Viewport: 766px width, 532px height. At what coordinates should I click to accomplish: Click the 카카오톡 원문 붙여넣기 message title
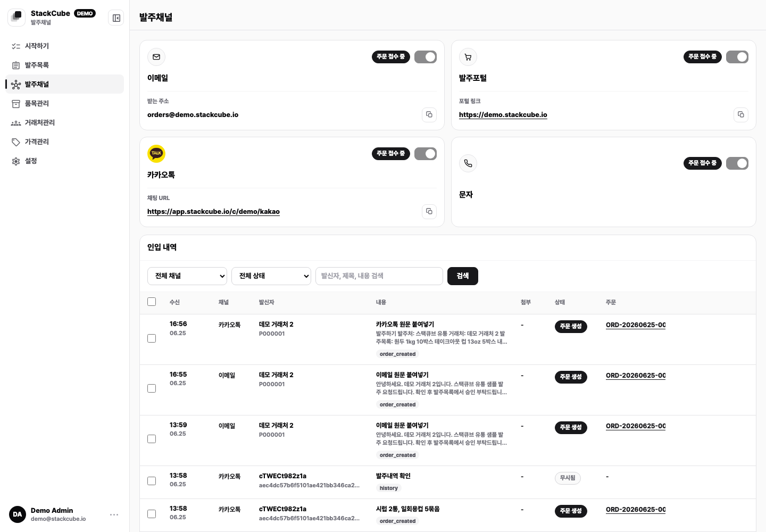pyautogui.click(x=405, y=325)
